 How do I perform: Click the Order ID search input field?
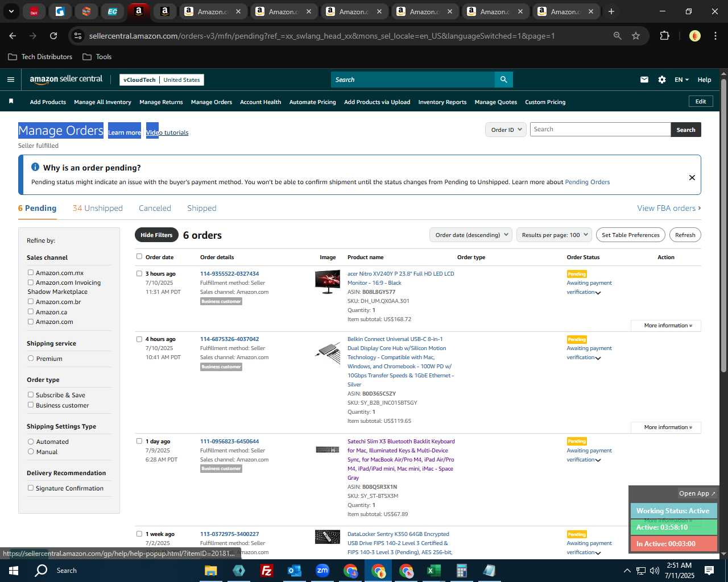click(x=601, y=130)
